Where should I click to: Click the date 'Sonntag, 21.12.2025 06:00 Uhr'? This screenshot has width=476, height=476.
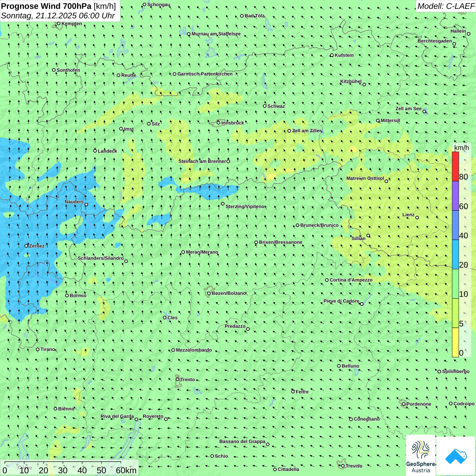pos(58,16)
